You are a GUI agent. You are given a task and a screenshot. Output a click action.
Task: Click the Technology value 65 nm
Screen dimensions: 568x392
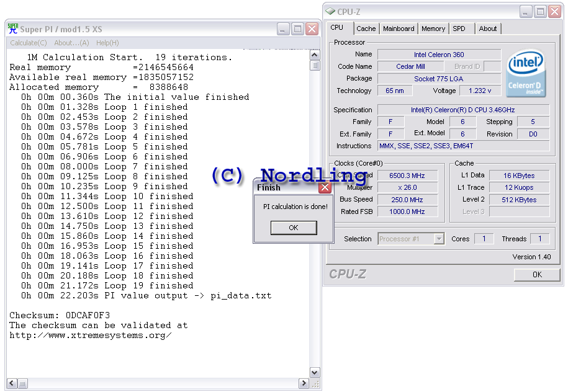pos(394,91)
